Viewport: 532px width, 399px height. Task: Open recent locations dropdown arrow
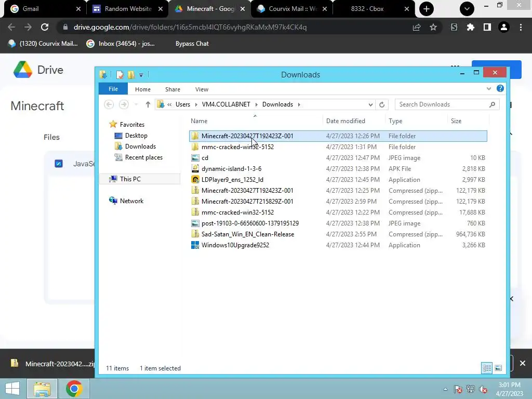[x=136, y=104]
